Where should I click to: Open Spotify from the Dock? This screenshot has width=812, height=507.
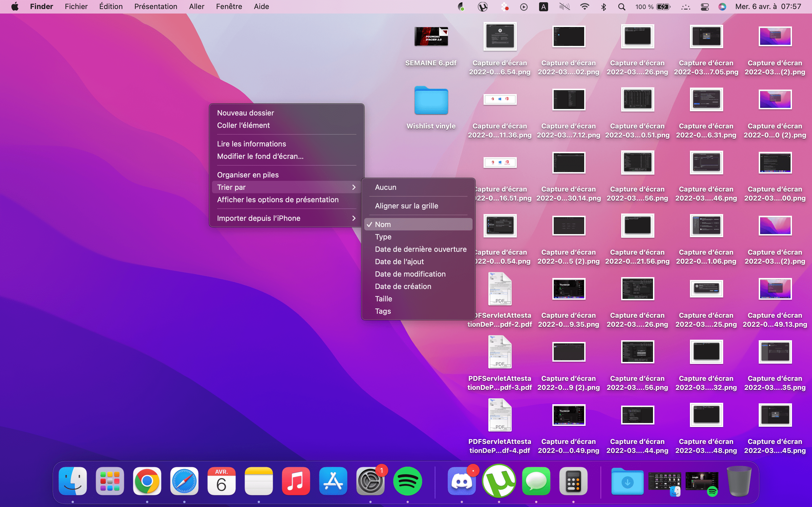pyautogui.click(x=407, y=481)
